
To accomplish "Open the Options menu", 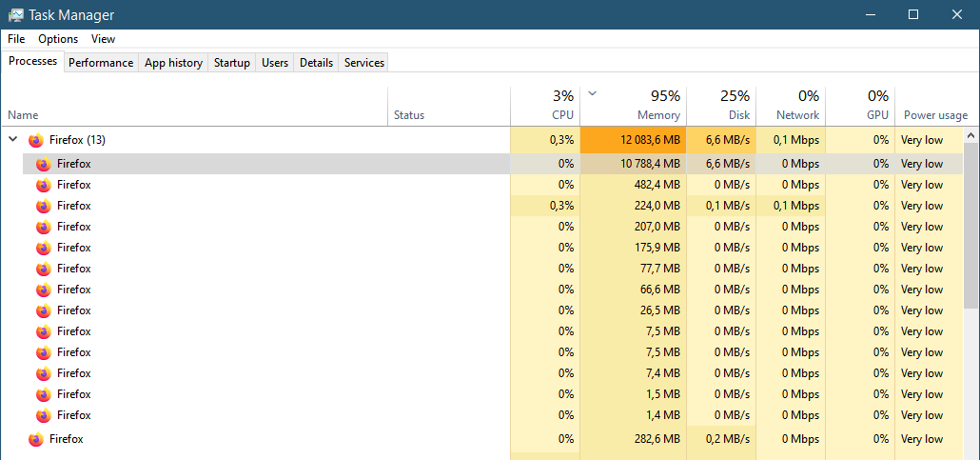I will click(58, 39).
